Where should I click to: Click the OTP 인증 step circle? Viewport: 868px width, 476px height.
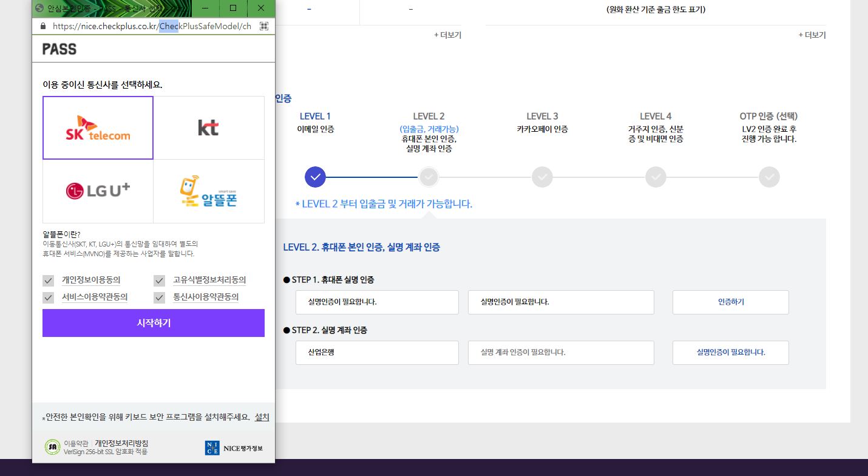pos(769,177)
